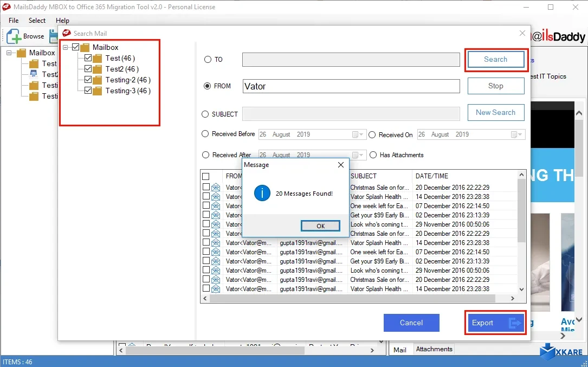Click the Mailbox folder icon in the search tree

coord(85,47)
